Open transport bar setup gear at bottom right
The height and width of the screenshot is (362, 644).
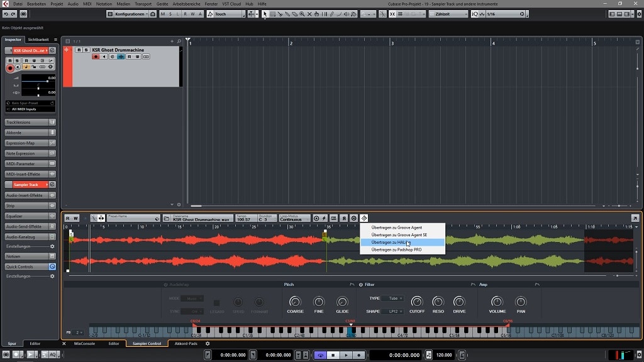[639, 355]
